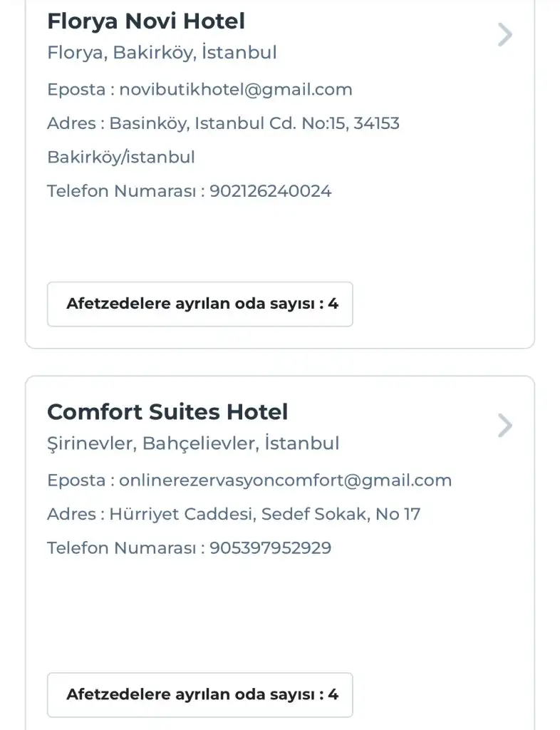This screenshot has width=560, height=730.
Task: Click the Bakirköy/istanbul address continuation line
Action: [121, 157]
